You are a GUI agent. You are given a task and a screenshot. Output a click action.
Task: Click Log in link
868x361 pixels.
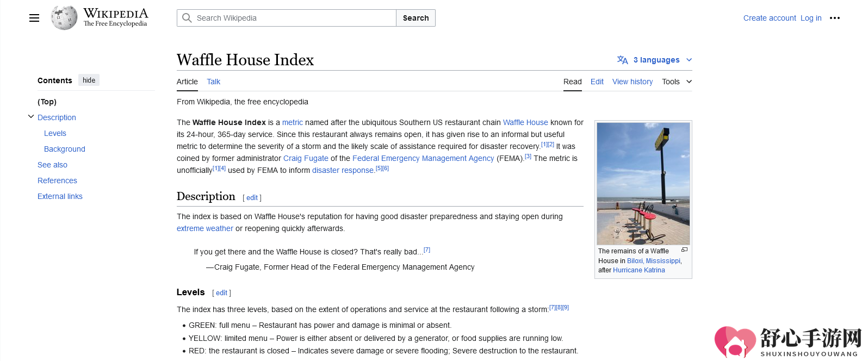(811, 18)
